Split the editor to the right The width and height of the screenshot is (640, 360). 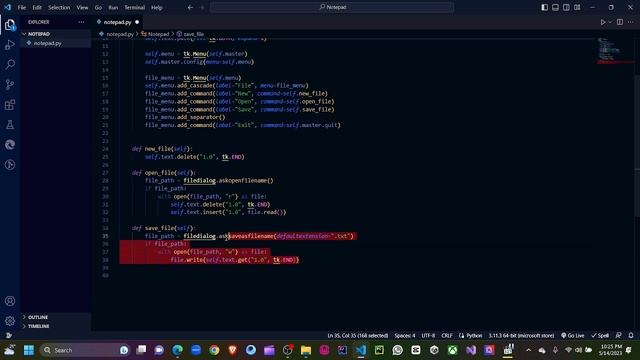[x=620, y=22]
